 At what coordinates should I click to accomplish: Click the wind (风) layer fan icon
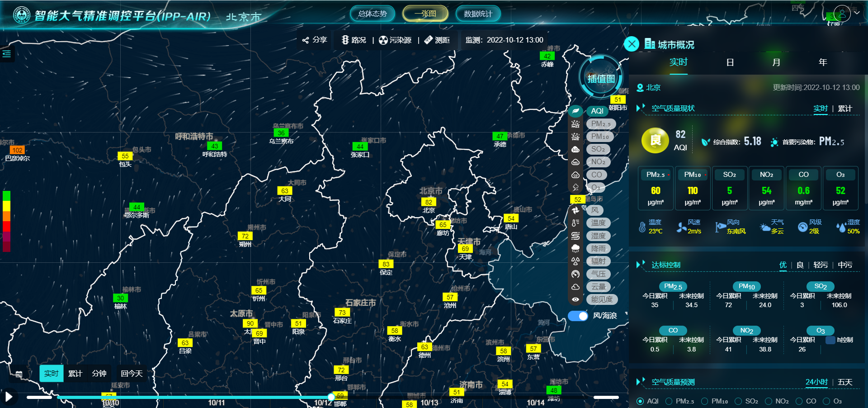576,210
